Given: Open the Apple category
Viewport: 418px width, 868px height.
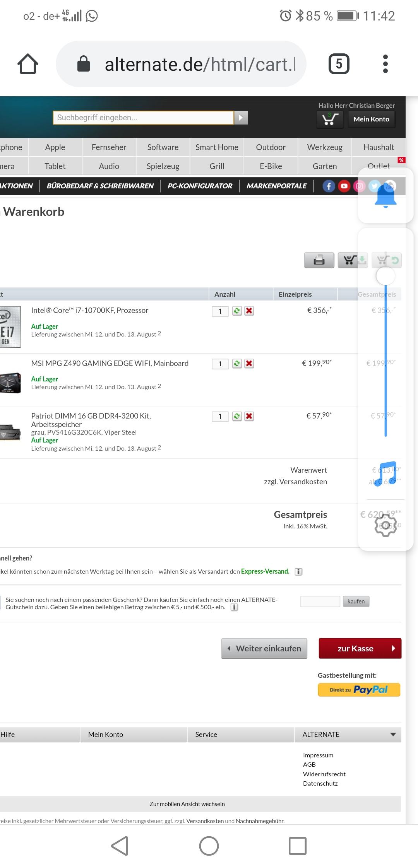Looking at the screenshot, I should 55,147.
